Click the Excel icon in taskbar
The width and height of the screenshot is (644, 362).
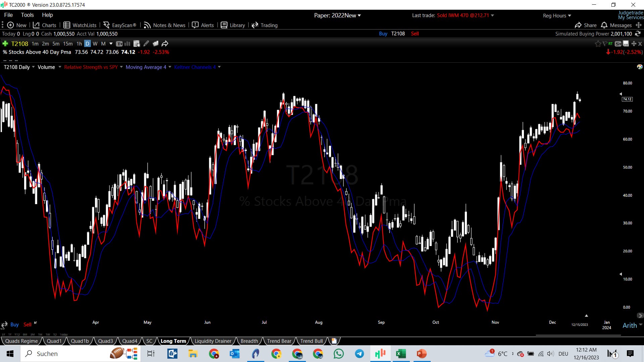(x=401, y=354)
